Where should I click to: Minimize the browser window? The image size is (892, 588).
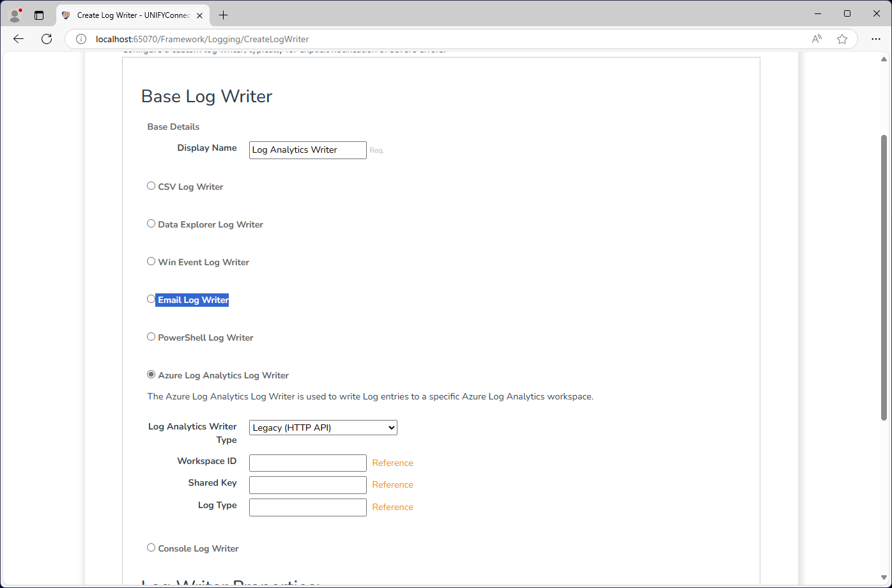tap(819, 13)
